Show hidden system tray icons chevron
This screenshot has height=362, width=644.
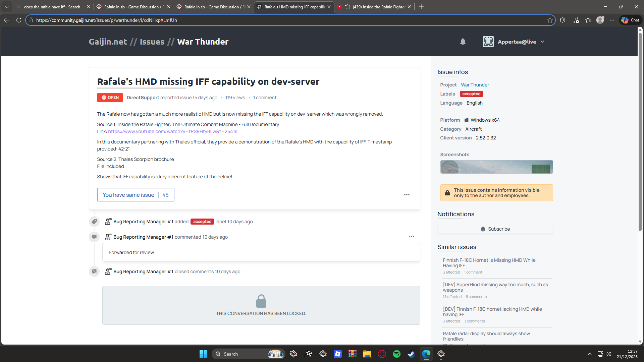[x=589, y=354]
